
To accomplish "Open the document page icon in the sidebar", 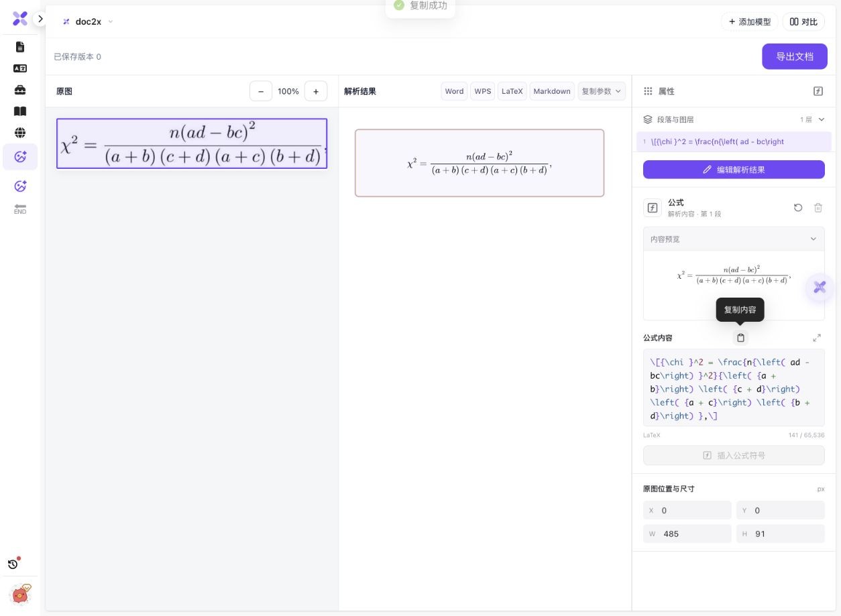I will tap(20, 47).
